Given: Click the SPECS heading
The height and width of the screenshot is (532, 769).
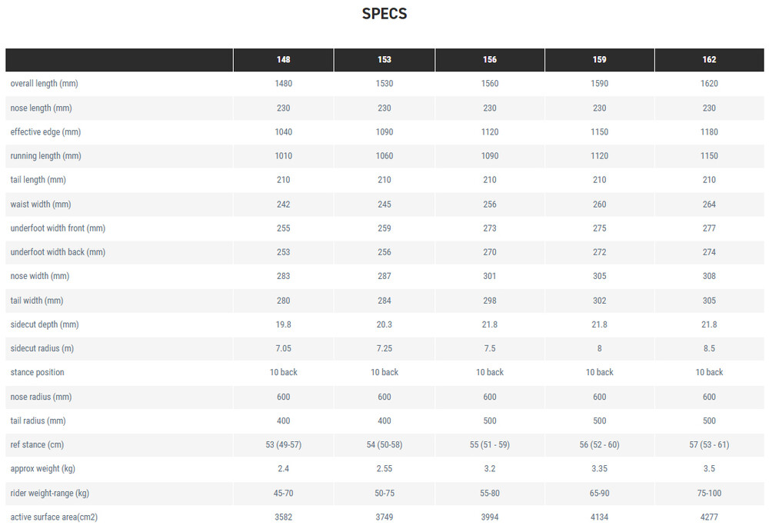Looking at the screenshot, I should point(384,14).
